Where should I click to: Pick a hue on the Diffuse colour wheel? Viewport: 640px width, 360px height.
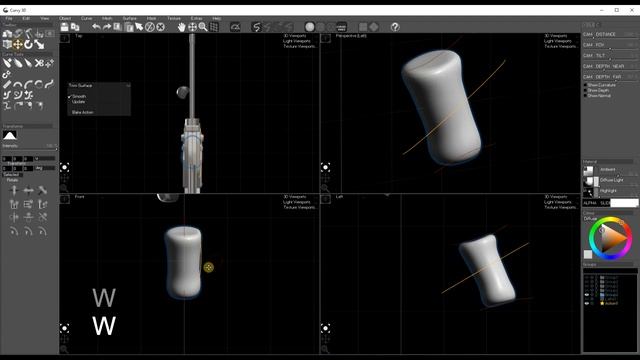[610, 238]
